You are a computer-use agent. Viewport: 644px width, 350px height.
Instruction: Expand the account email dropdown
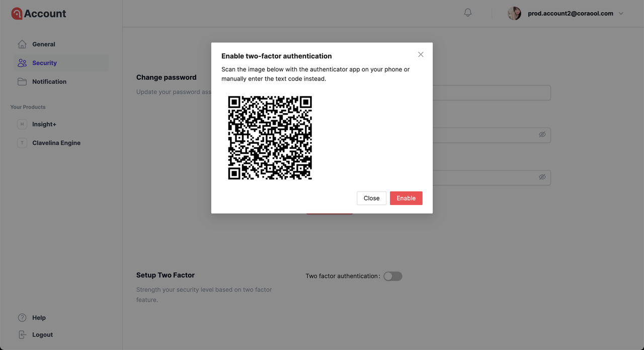pyautogui.click(x=621, y=13)
